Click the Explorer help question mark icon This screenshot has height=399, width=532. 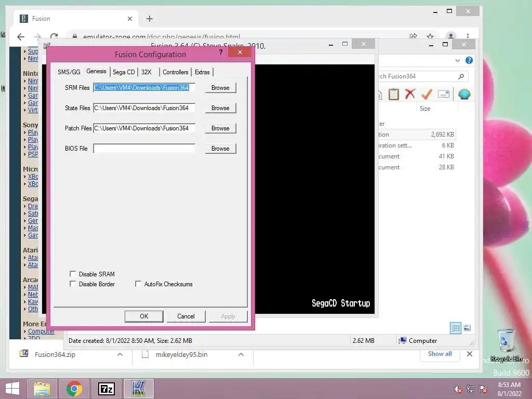point(469,60)
